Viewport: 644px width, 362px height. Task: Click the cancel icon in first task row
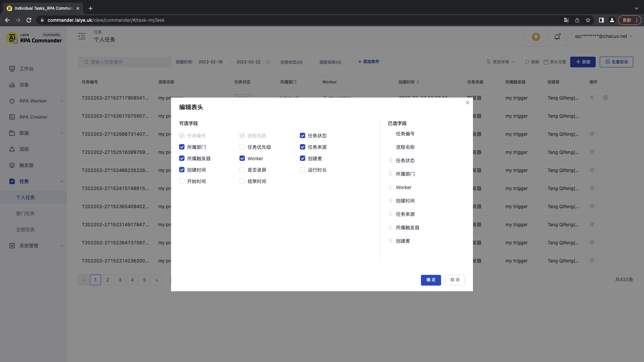[x=605, y=98]
